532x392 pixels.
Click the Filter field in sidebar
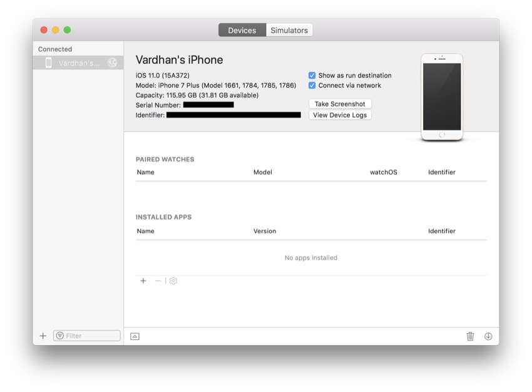pyautogui.click(x=87, y=336)
